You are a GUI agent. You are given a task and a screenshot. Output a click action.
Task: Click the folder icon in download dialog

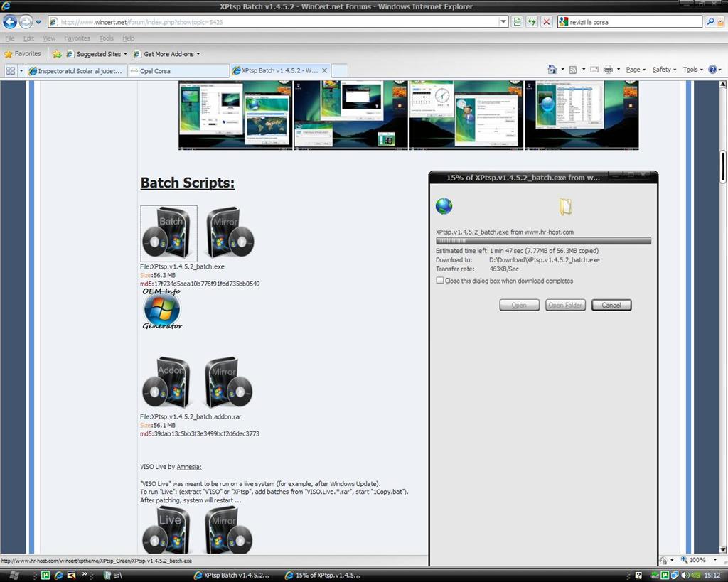[565, 207]
